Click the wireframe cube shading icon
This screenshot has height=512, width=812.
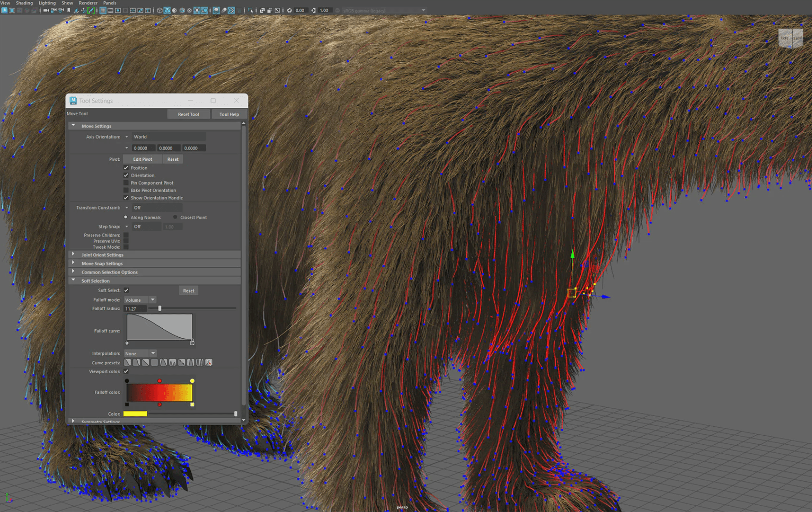160,10
